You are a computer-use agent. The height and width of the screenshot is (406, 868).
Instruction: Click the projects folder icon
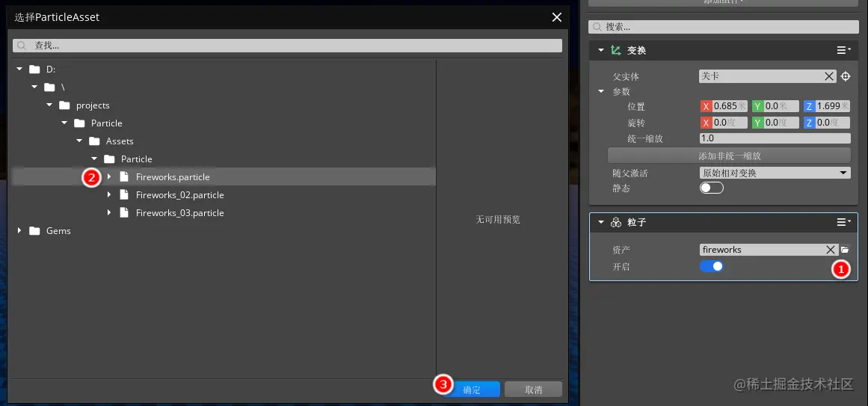(65, 105)
